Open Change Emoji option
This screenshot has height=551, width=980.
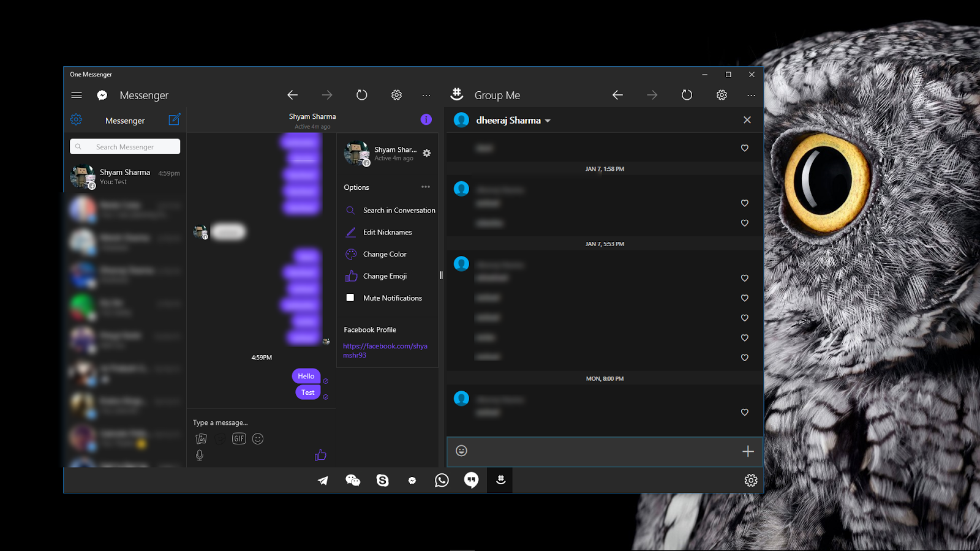(376, 276)
